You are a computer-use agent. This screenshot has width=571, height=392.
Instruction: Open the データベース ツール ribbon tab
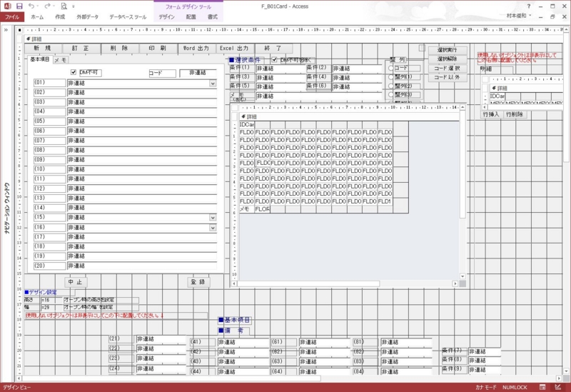click(128, 16)
